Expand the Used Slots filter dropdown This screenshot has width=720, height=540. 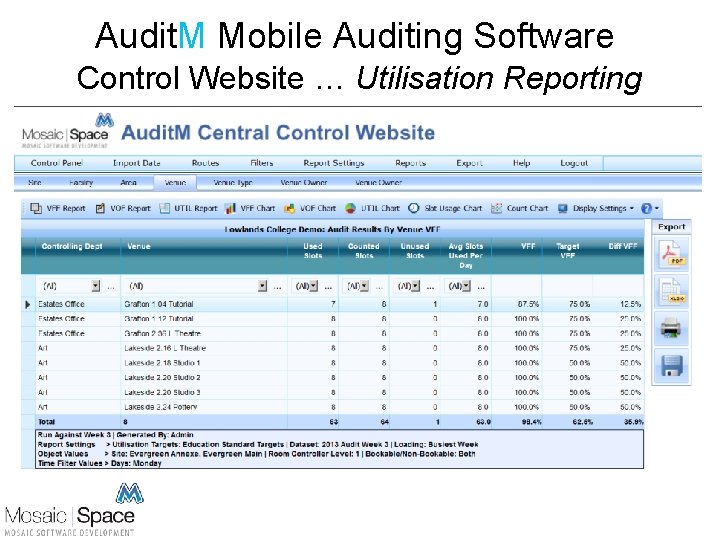click(x=314, y=286)
